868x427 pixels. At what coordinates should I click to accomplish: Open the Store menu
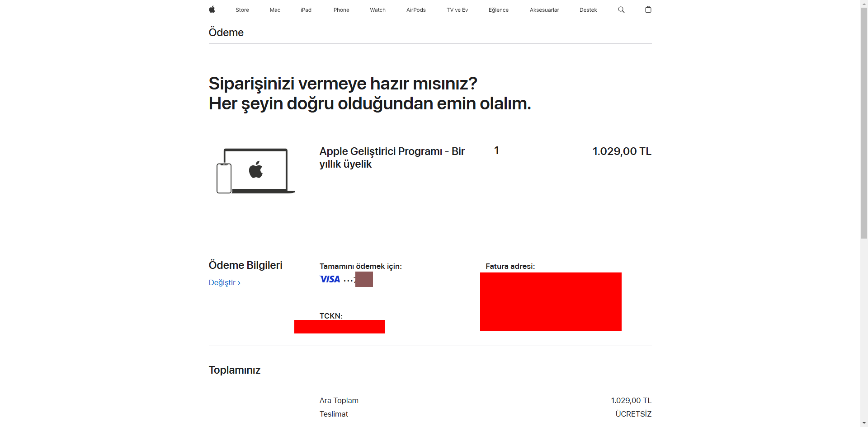242,10
